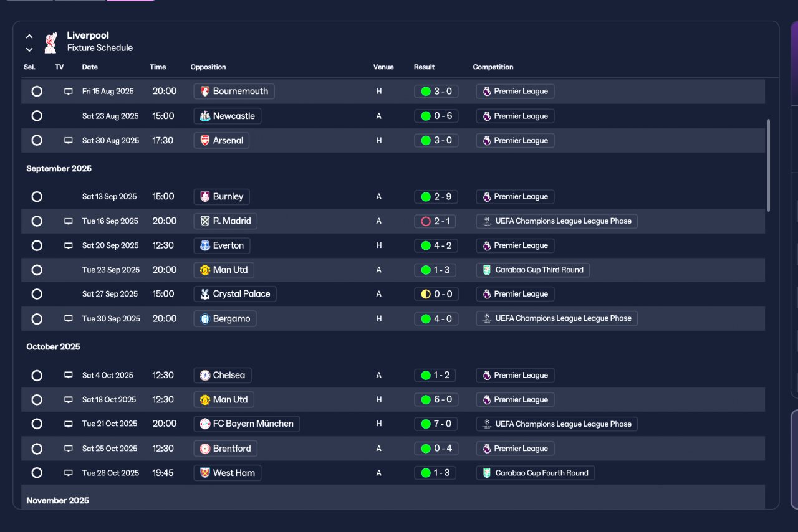
Task: Open the Bergamo team link
Action: tap(225, 319)
